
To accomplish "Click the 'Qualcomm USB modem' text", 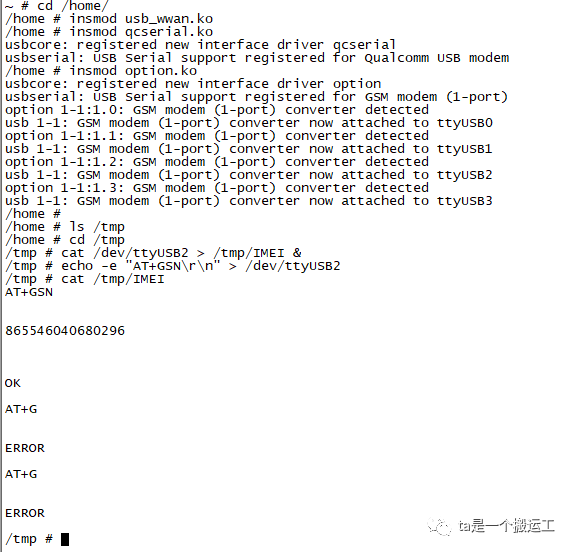I will (437, 58).
